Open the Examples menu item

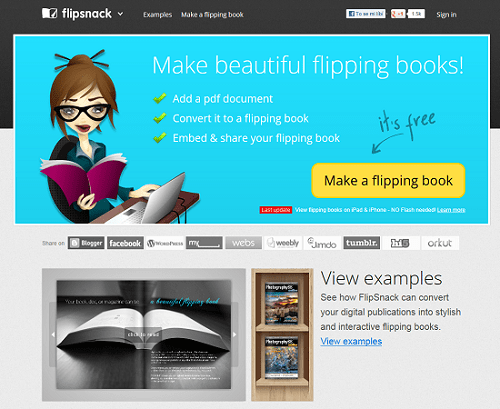pyautogui.click(x=157, y=15)
